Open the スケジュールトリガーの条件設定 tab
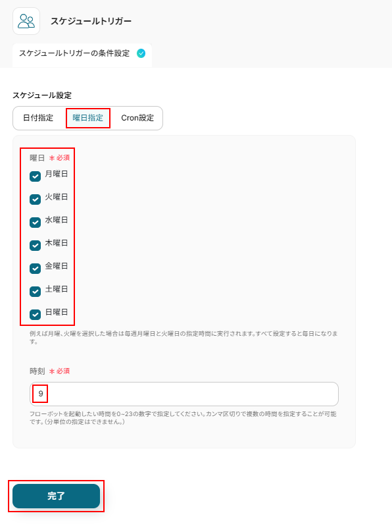This screenshot has width=392, height=532. point(82,53)
